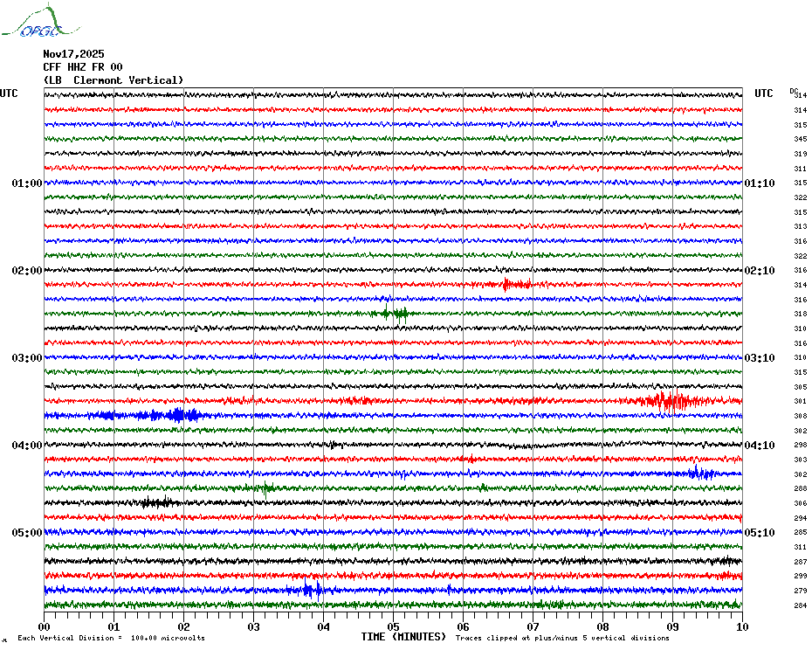Click the DC value 279
Screen dimensions: 812x650
(801, 591)
